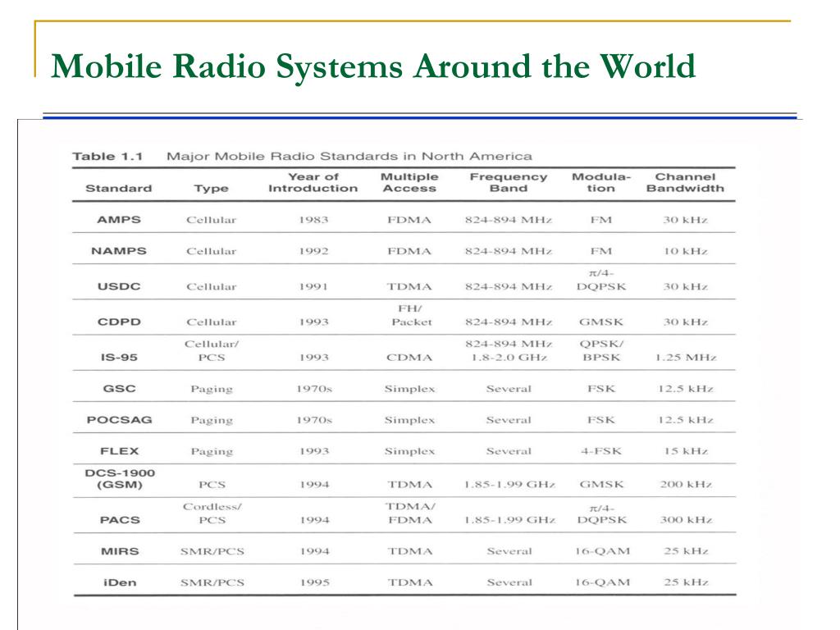Select the "SMR/PCS" type in the iDen row
840x630 pixels.
[x=212, y=582]
